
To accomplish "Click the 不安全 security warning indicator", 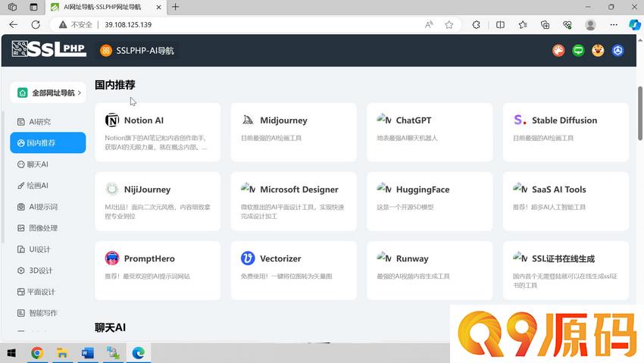I will [x=76, y=25].
